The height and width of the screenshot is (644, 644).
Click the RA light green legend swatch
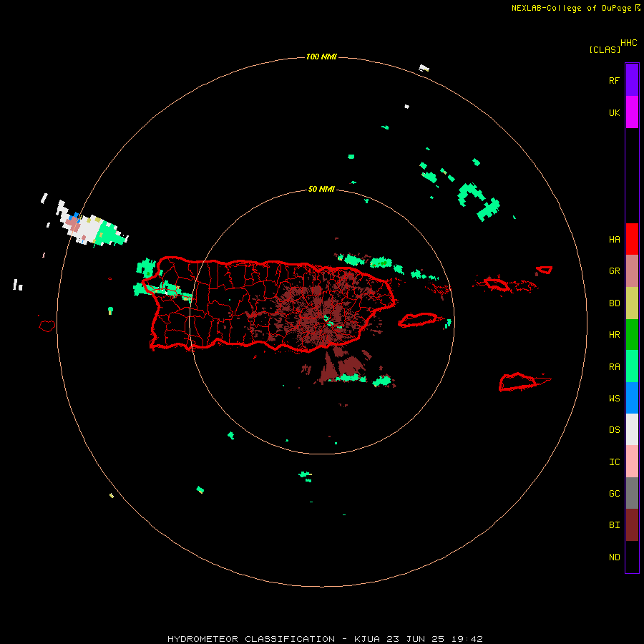632,366
